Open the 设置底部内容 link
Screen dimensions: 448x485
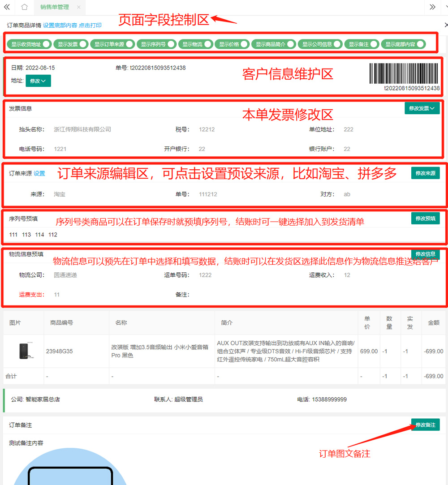(60, 26)
